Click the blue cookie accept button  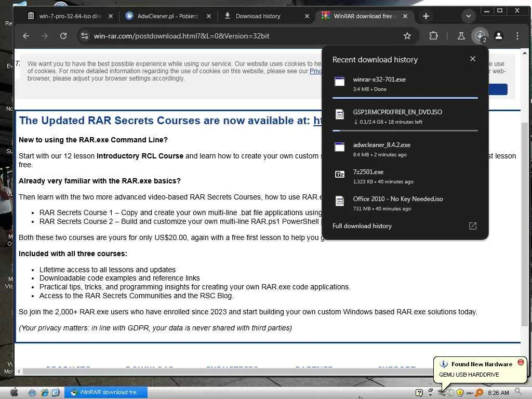click(x=498, y=89)
